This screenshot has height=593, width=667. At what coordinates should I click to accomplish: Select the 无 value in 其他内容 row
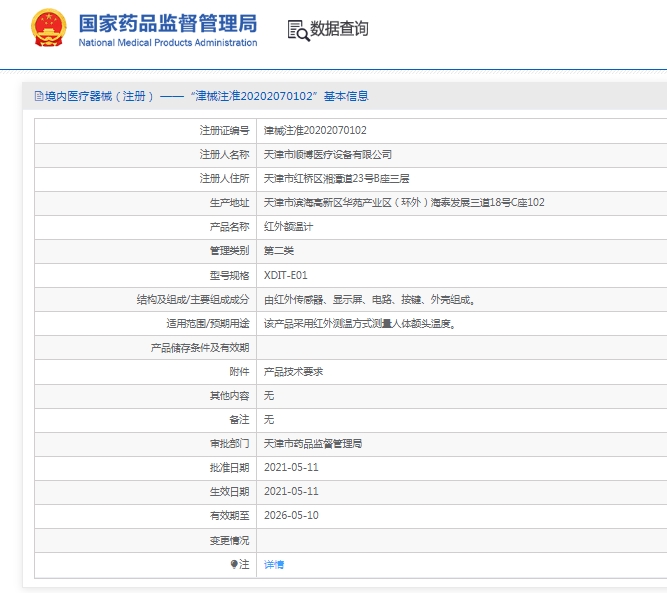click(x=269, y=396)
